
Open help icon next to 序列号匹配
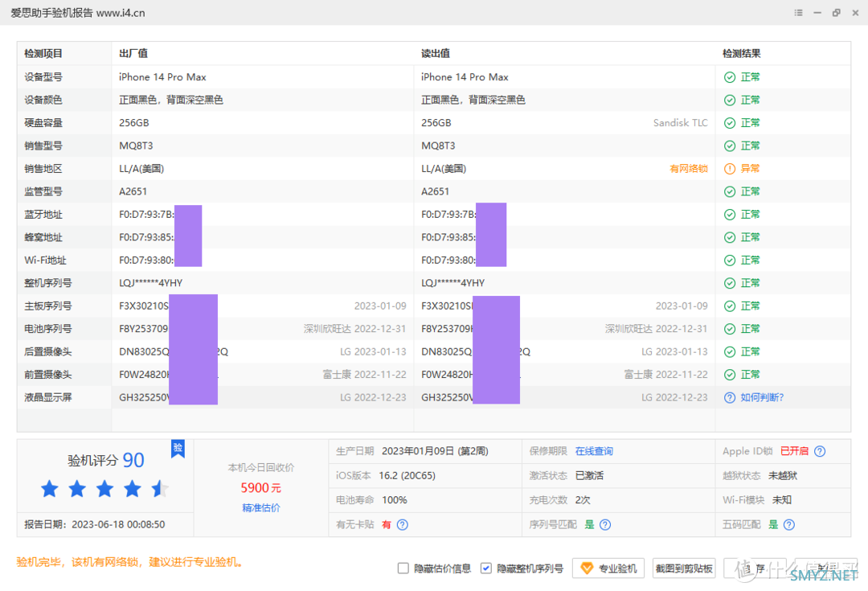[x=605, y=524]
